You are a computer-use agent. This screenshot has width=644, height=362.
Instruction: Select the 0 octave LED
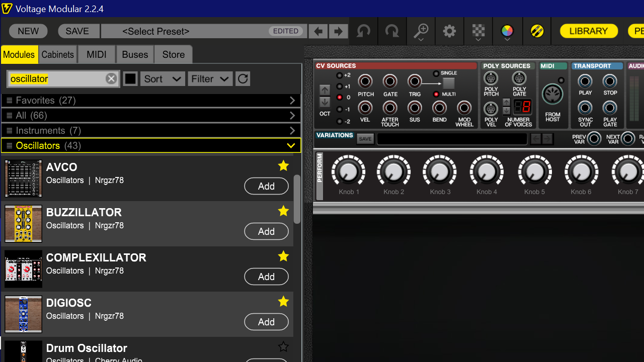click(x=340, y=98)
